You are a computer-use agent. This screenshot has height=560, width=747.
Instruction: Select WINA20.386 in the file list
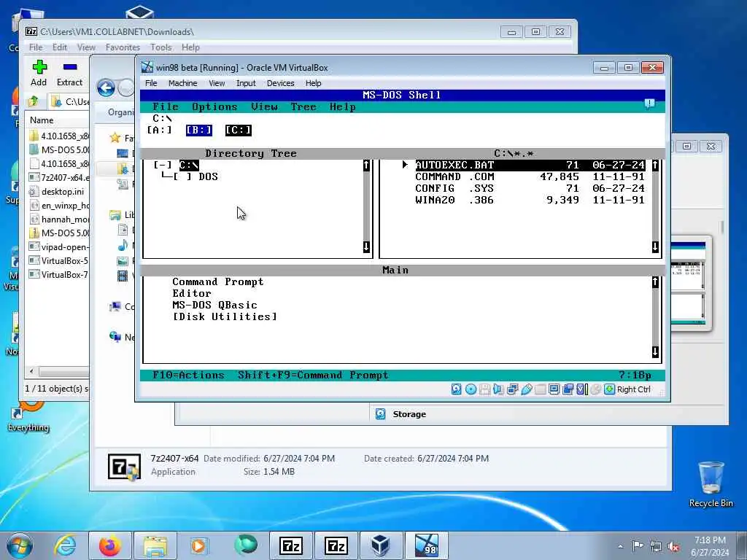[x=530, y=200]
